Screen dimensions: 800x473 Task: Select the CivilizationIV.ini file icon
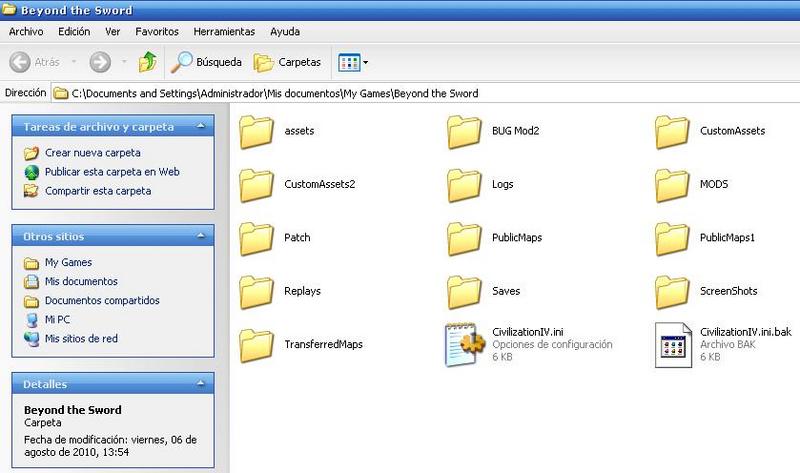[465, 344]
